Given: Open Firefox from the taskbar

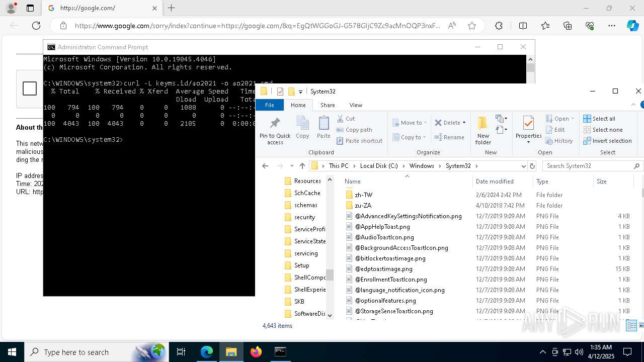Looking at the screenshot, I should 256,352.
